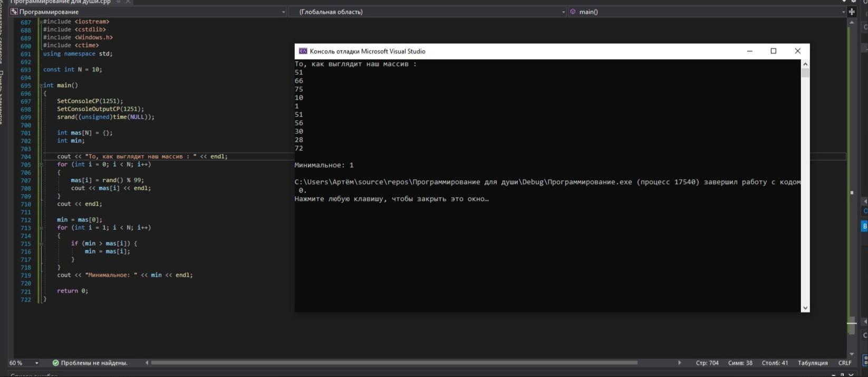
Task: Click the horizontal scrollbar left arrow
Action: pyautogui.click(x=147, y=363)
